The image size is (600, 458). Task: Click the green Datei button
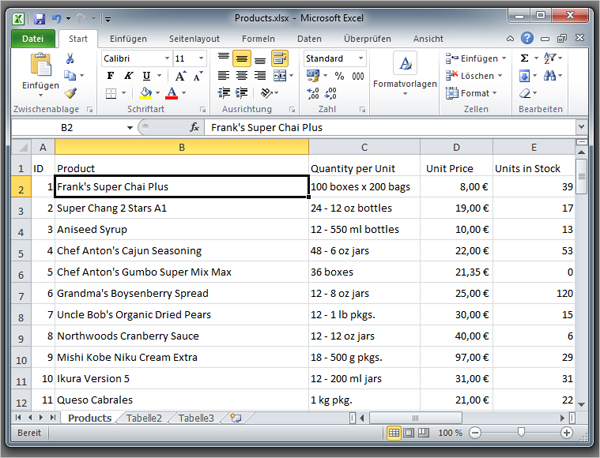click(x=33, y=38)
